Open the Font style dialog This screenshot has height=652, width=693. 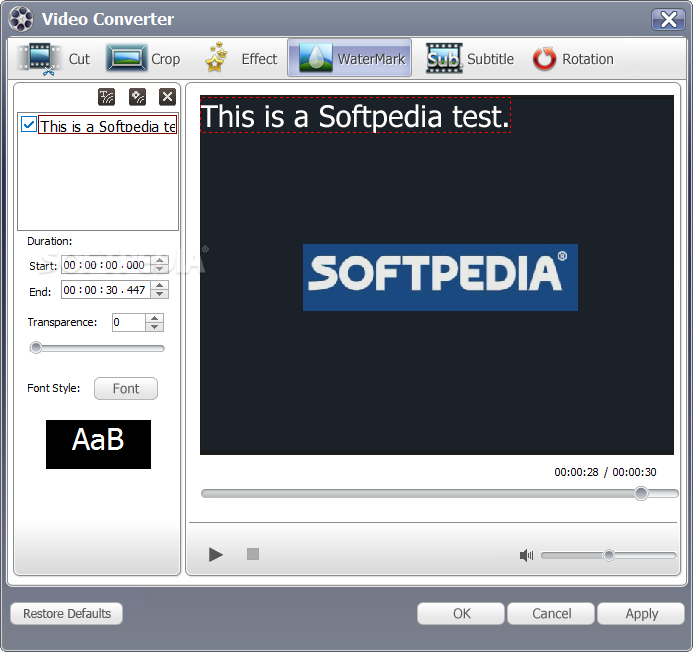click(126, 389)
